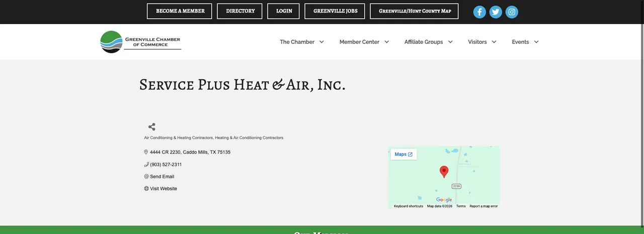Screen dimensions: 644x234
Task: Open the Greenville/Hunt County Map button
Action: 415,11
